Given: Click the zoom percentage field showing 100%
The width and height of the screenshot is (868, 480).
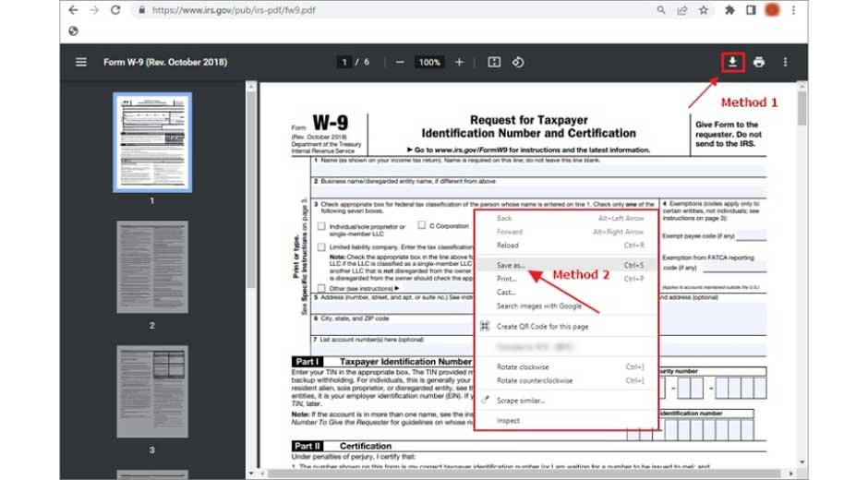Looking at the screenshot, I should pos(429,62).
